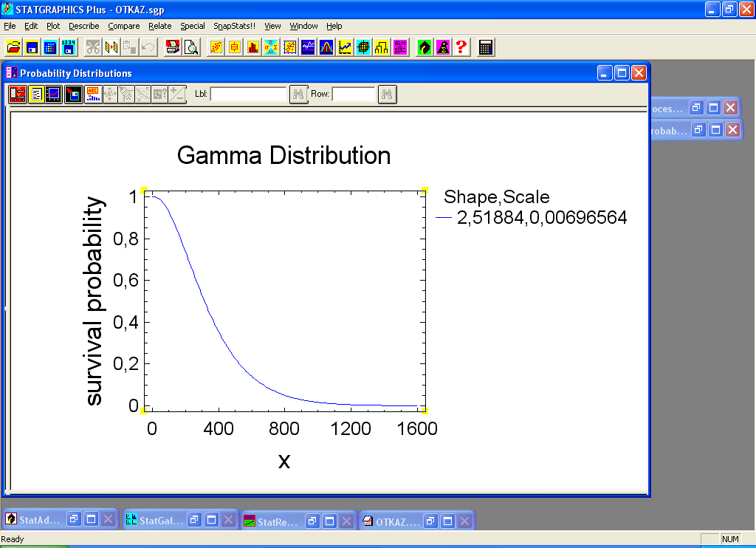Click the blue trend line chart icon
Viewport: 756px width, 548px height.
pyautogui.click(x=345, y=47)
